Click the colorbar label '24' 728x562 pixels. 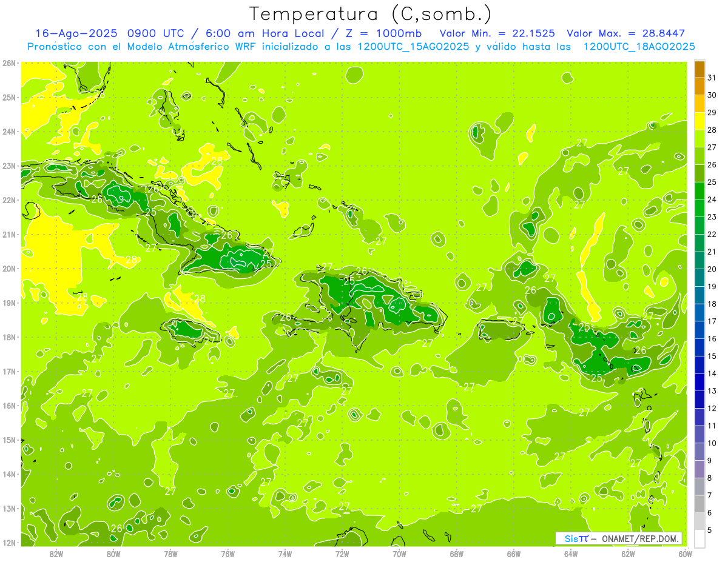click(712, 199)
